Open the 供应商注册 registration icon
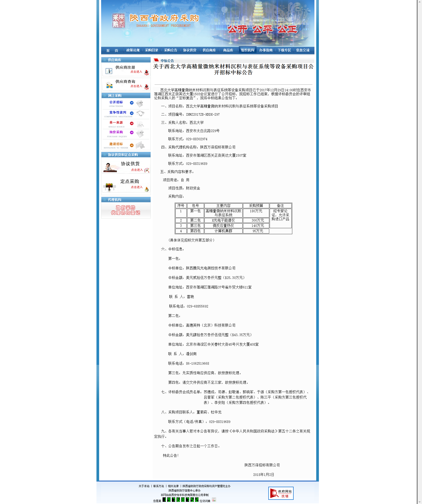The height and width of the screenshot is (504, 422). pyautogui.click(x=109, y=71)
